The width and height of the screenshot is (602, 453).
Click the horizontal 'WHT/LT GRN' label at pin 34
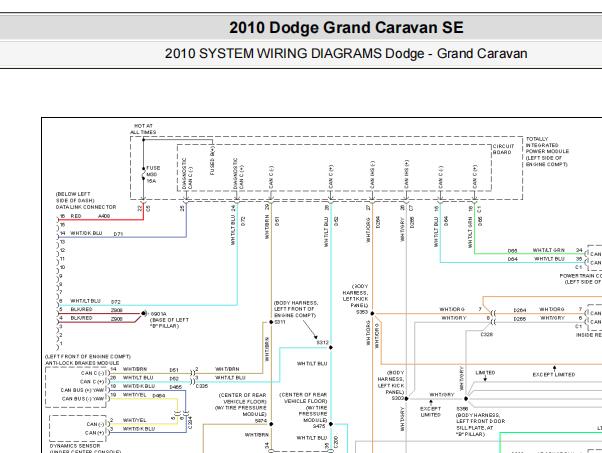click(x=549, y=250)
